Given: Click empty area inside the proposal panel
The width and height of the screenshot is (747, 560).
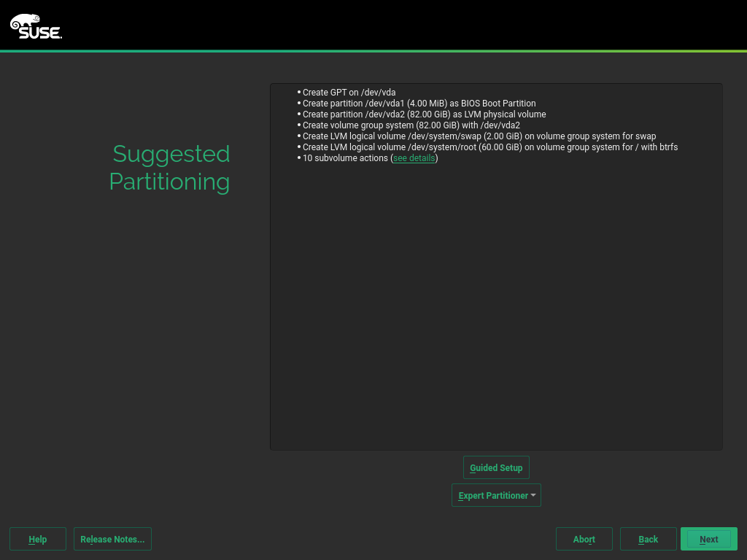Looking at the screenshot, I should point(496,306).
